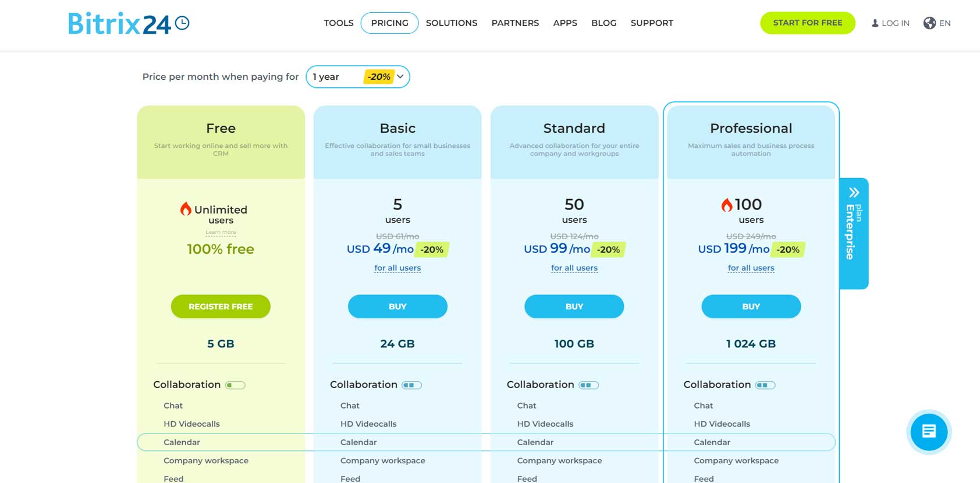
Task: Click the flame icon on Free plan
Action: [186, 209]
